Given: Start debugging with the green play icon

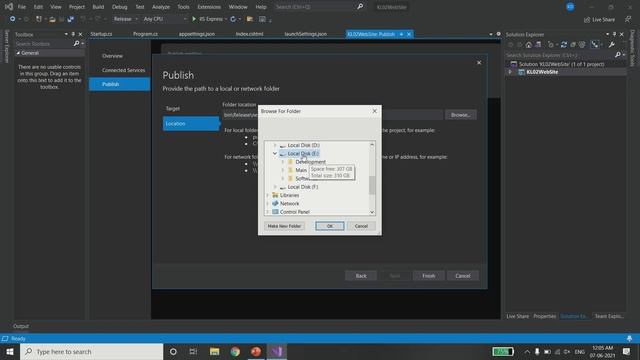Looking at the screenshot, I should pyautogui.click(x=194, y=19).
